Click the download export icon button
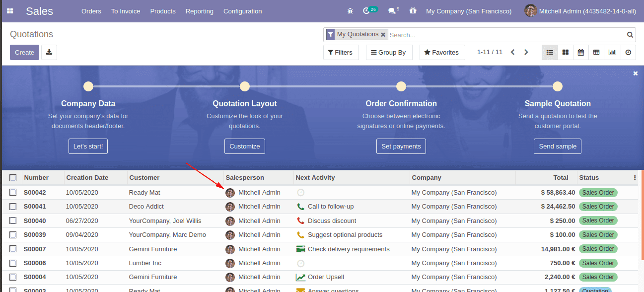The height and width of the screenshot is (292, 644). [x=49, y=52]
